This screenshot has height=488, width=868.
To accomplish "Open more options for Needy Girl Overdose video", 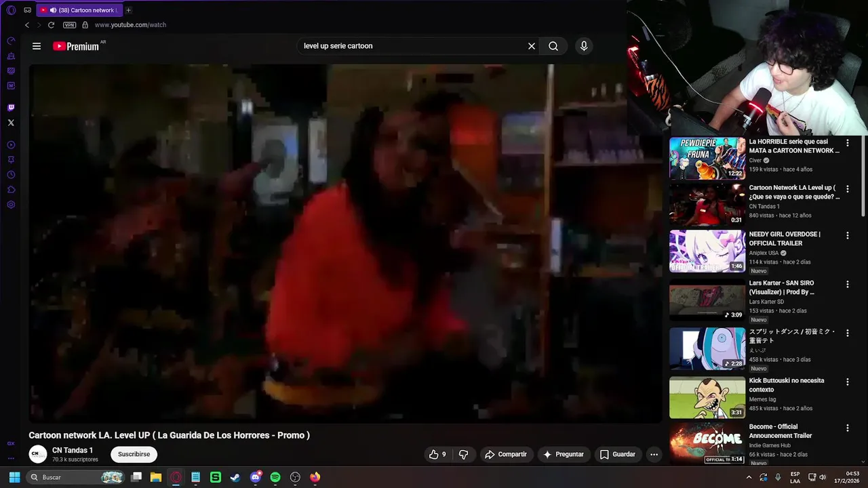I will click(x=847, y=235).
